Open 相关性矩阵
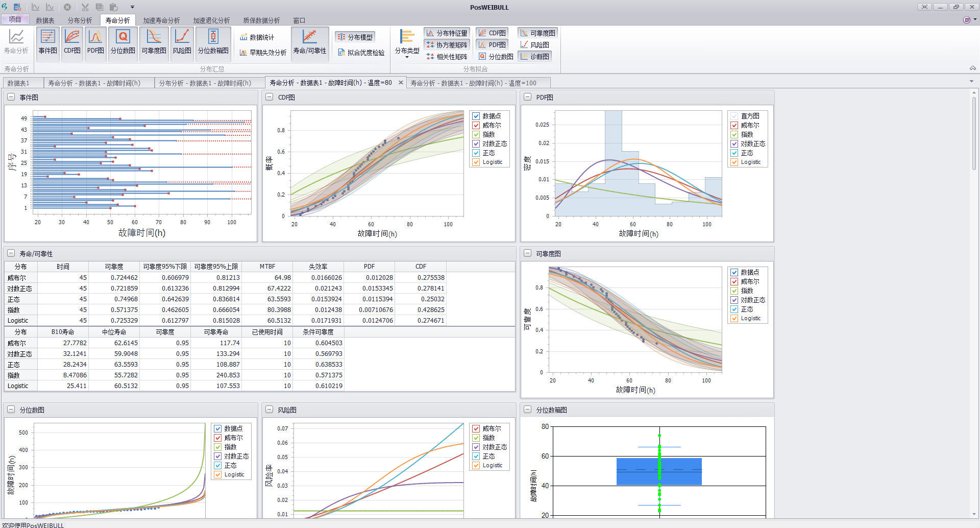Viewport: 980px width, 528px height. pos(447,57)
